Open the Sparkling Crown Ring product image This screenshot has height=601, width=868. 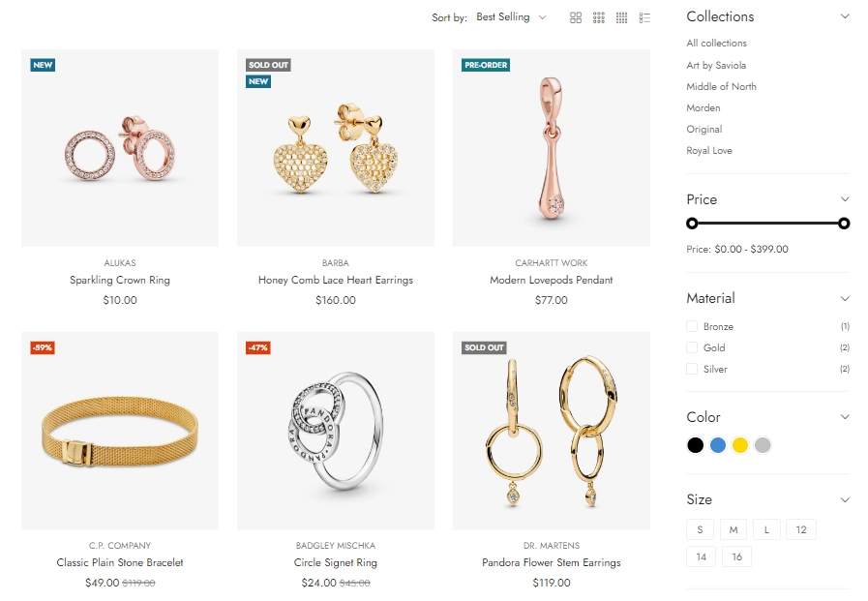[x=120, y=148]
